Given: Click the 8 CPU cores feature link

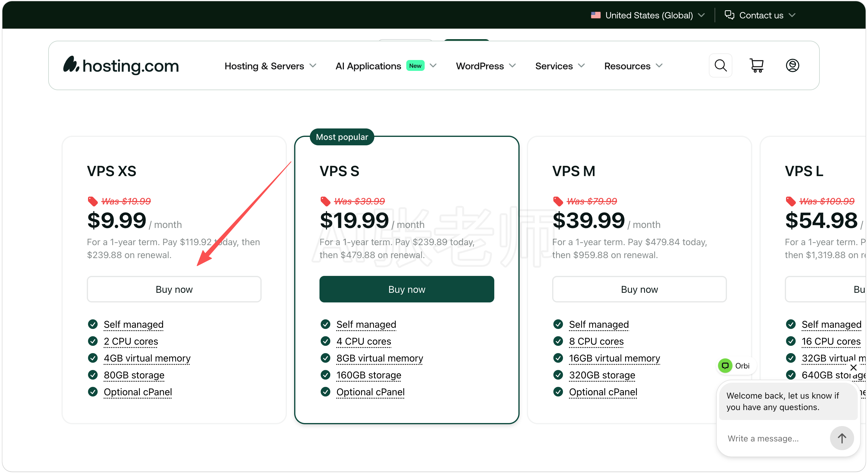Looking at the screenshot, I should tap(596, 341).
